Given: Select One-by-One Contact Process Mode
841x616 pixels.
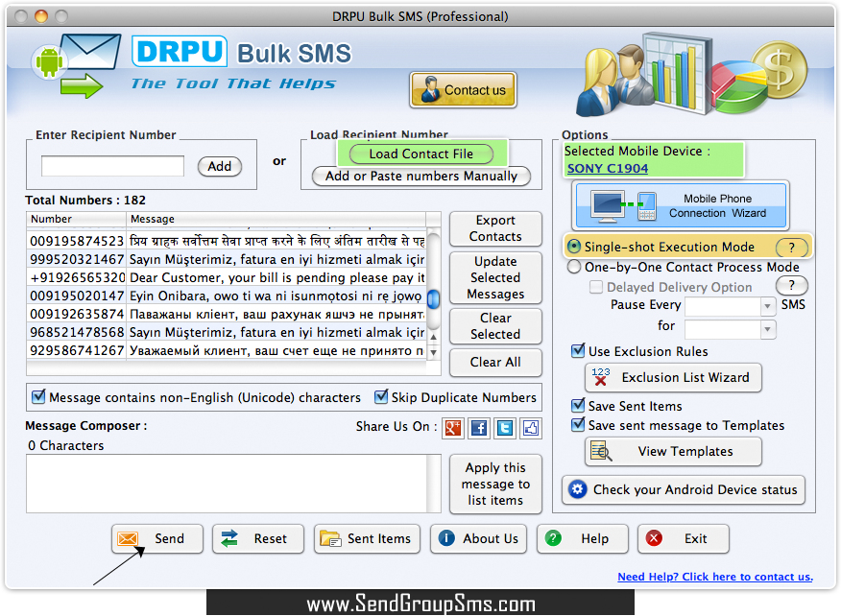Looking at the screenshot, I should 574,267.
